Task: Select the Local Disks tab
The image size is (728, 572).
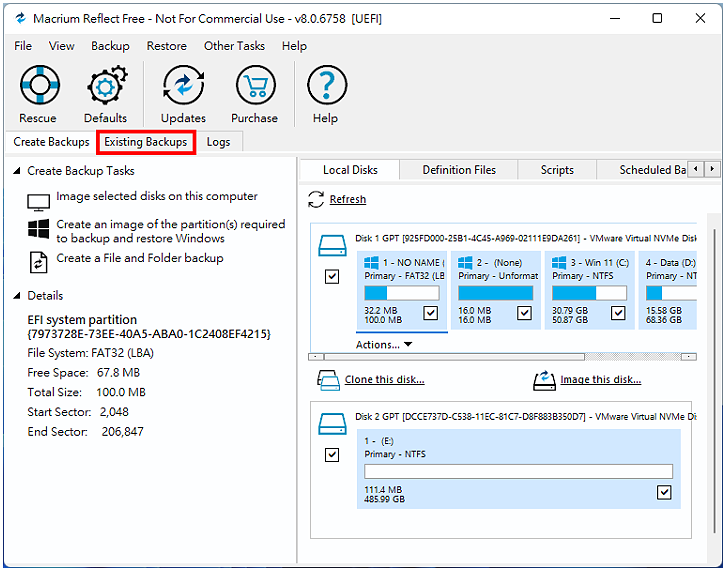Action: point(351,170)
